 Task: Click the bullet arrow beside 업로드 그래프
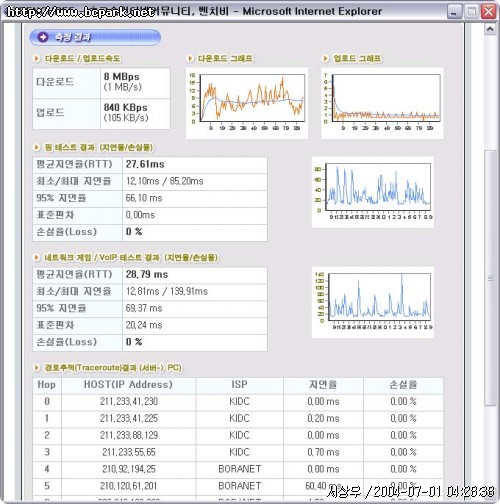pos(325,59)
